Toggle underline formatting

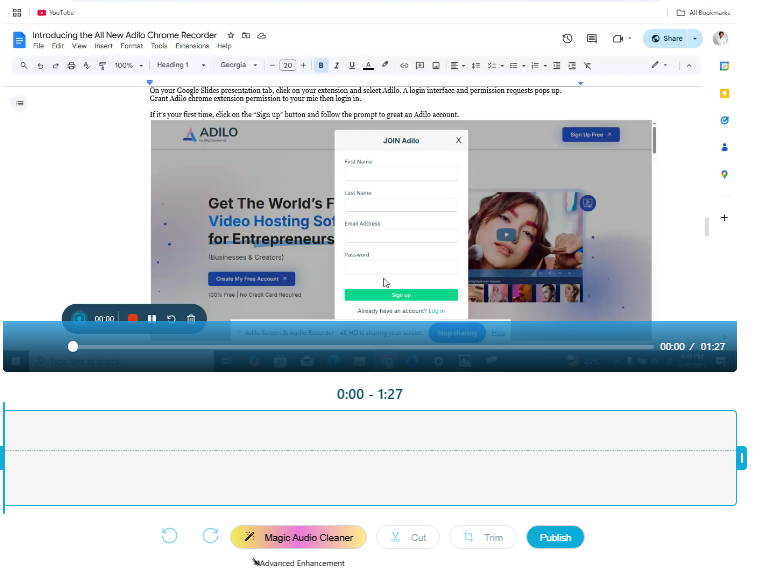point(352,65)
